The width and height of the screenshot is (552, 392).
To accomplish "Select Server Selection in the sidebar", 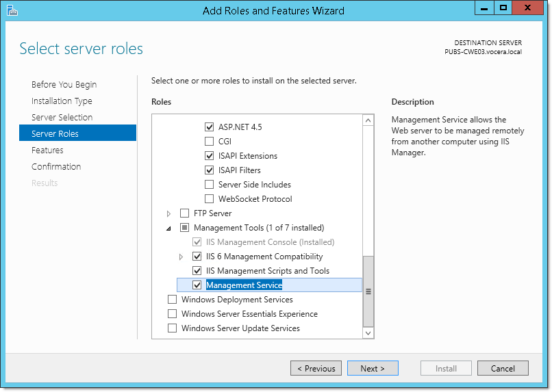I will [62, 118].
